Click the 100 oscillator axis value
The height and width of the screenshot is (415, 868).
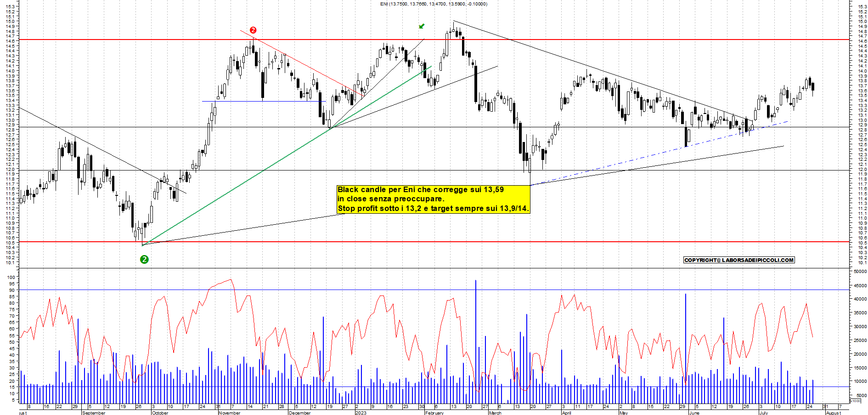[x=11, y=277]
